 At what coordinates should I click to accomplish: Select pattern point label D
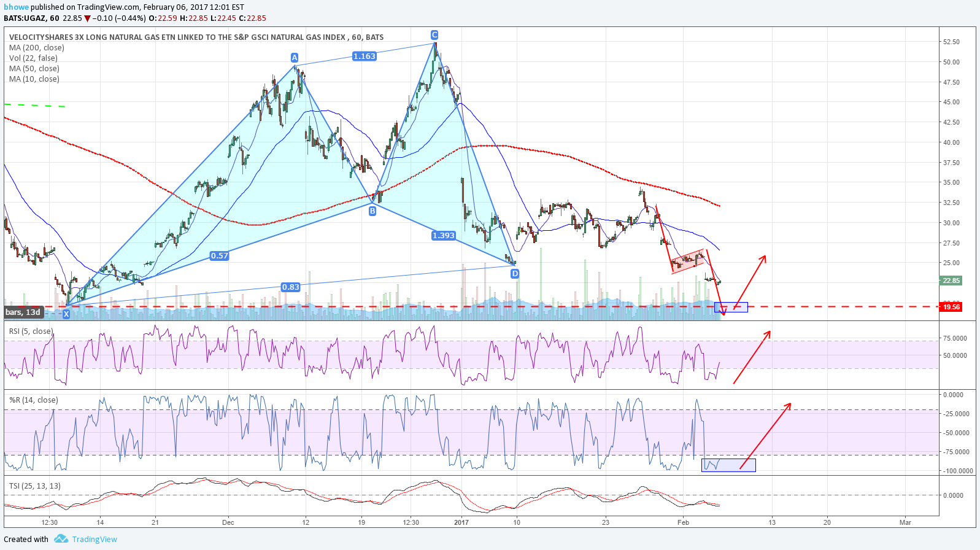[x=515, y=274]
